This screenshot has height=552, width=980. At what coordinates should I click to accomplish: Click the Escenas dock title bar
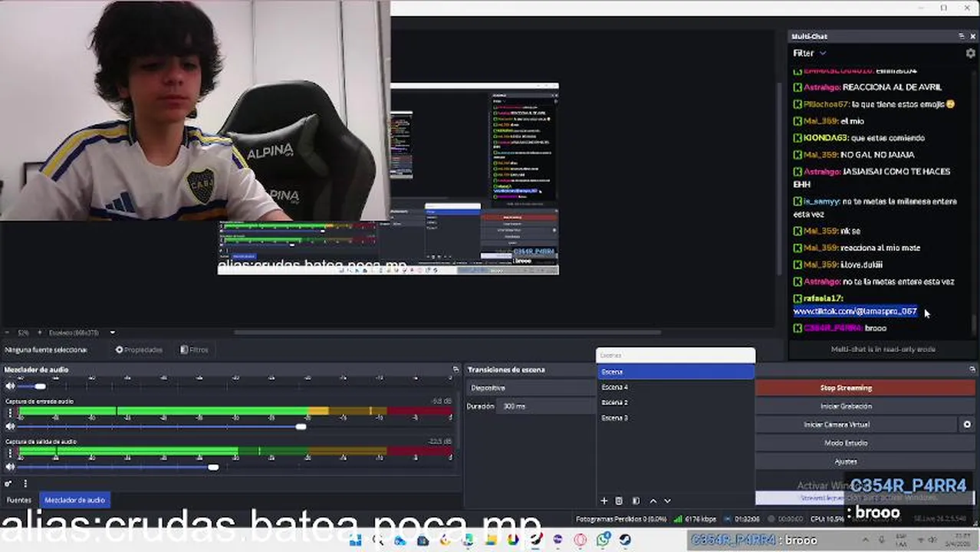point(676,356)
